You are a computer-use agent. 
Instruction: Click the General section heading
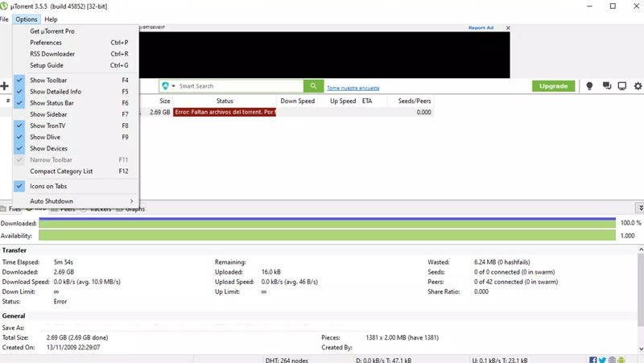(14, 316)
